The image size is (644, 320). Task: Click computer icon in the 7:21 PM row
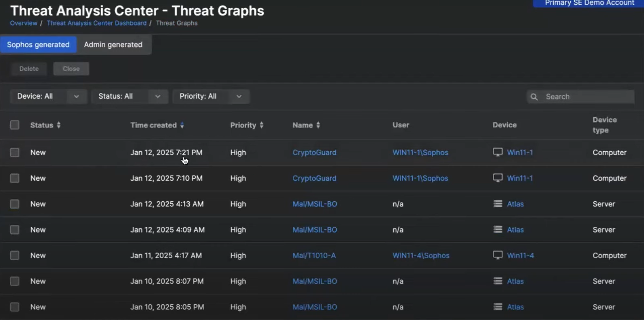pos(498,152)
